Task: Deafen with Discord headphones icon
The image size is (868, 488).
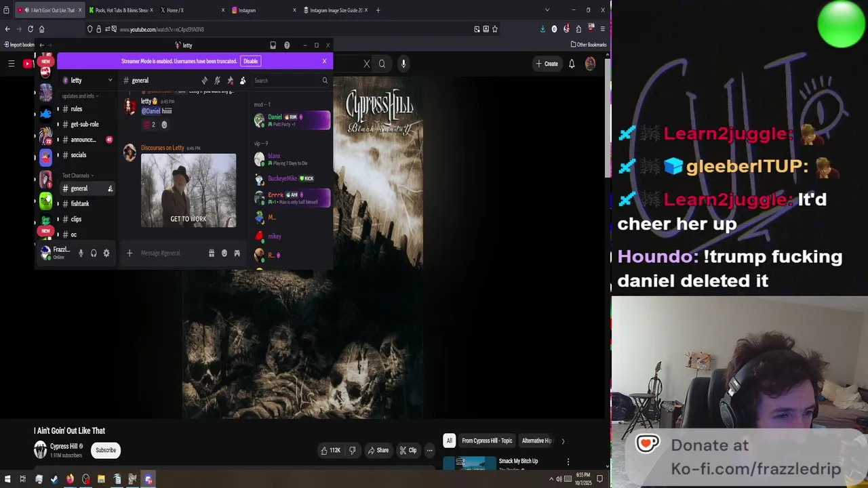Action: [x=94, y=253]
